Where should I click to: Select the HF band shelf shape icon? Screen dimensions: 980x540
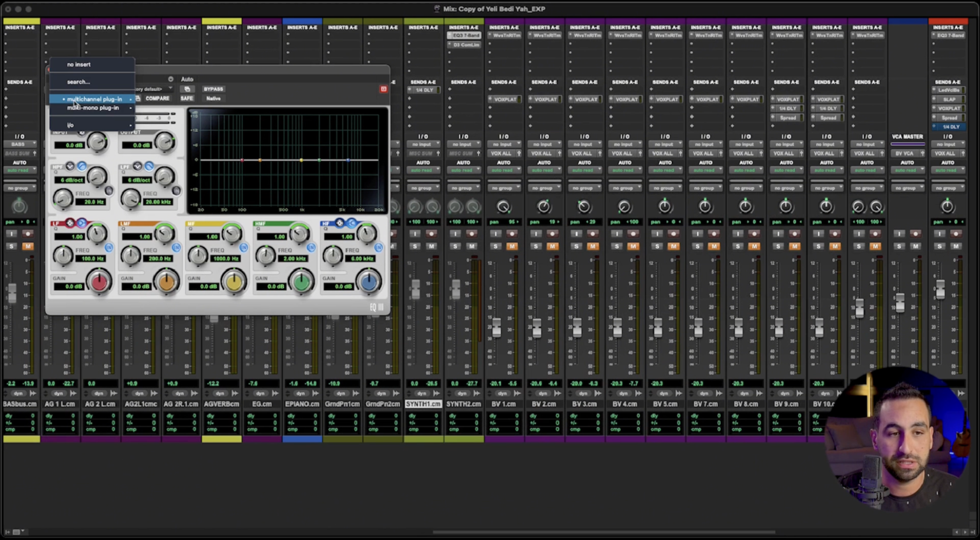click(353, 223)
